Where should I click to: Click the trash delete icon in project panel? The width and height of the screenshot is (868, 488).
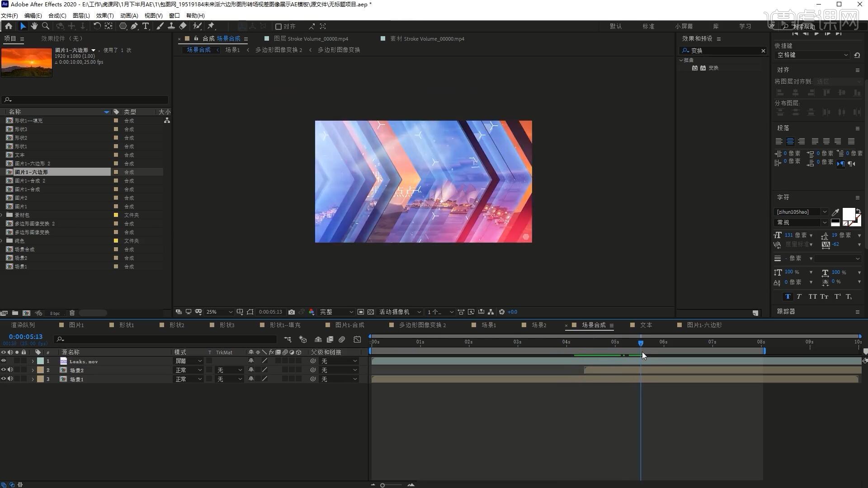tap(72, 313)
